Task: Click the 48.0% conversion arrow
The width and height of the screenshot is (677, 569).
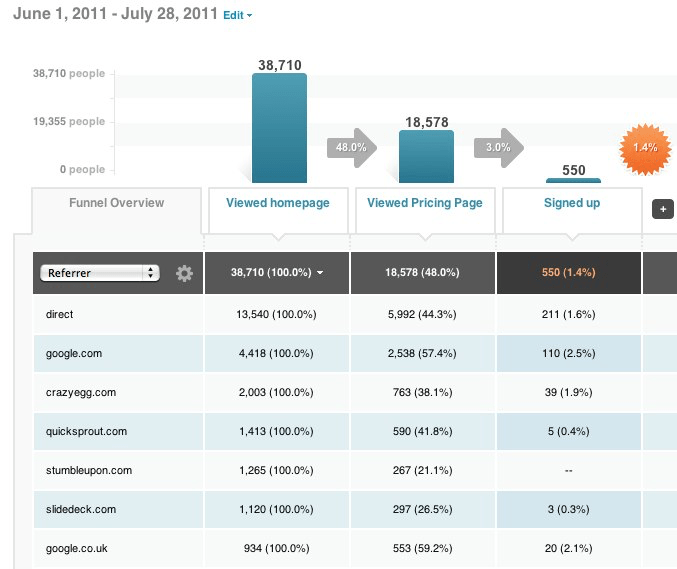Action: coord(351,148)
